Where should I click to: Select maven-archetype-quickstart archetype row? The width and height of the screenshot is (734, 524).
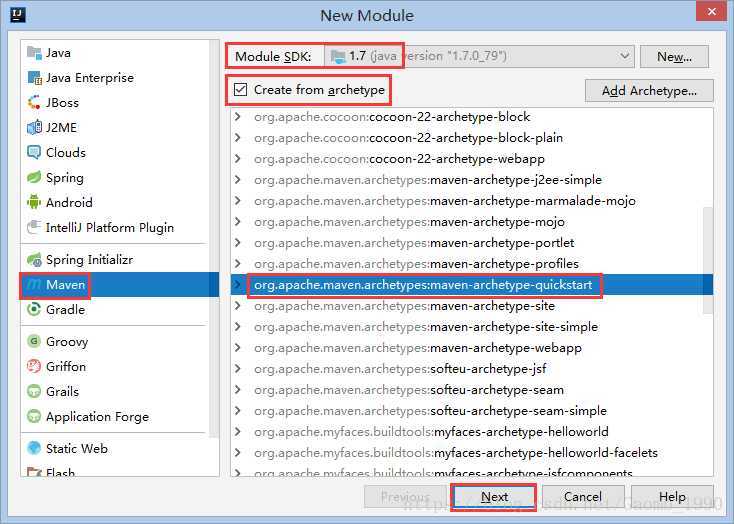472,285
